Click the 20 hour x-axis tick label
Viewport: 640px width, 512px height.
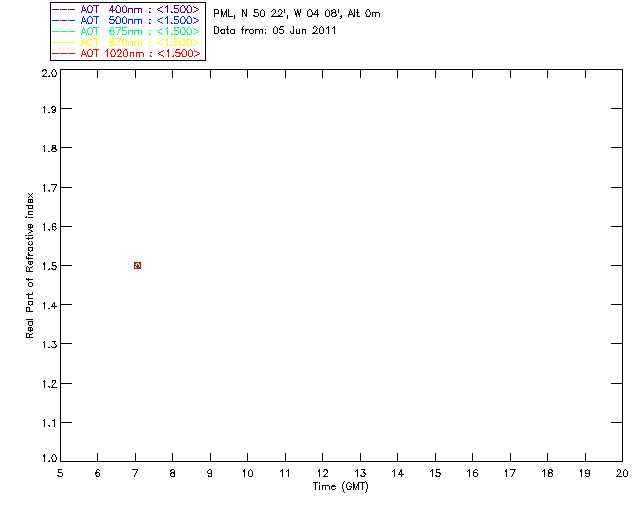(x=622, y=473)
